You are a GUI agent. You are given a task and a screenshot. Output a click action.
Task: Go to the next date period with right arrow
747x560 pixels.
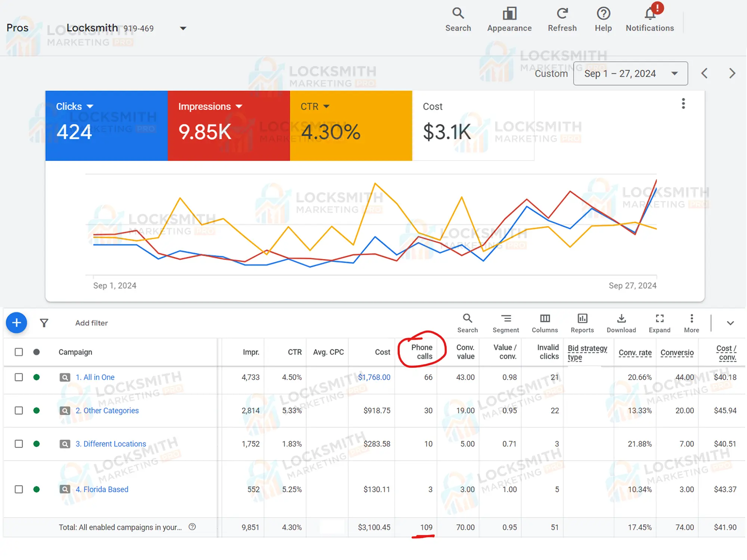[732, 73]
